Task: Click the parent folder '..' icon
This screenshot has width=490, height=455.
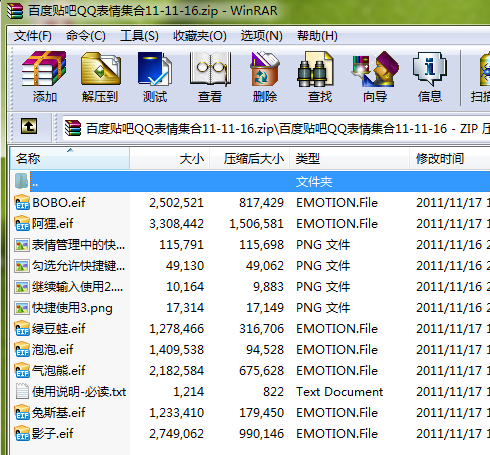Action: pyautogui.click(x=21, y=181)
